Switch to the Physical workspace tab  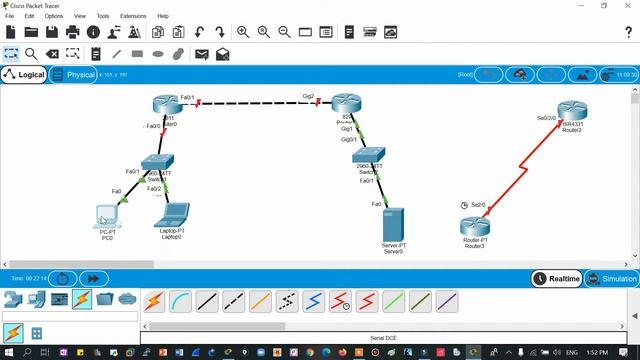point(73,75)
